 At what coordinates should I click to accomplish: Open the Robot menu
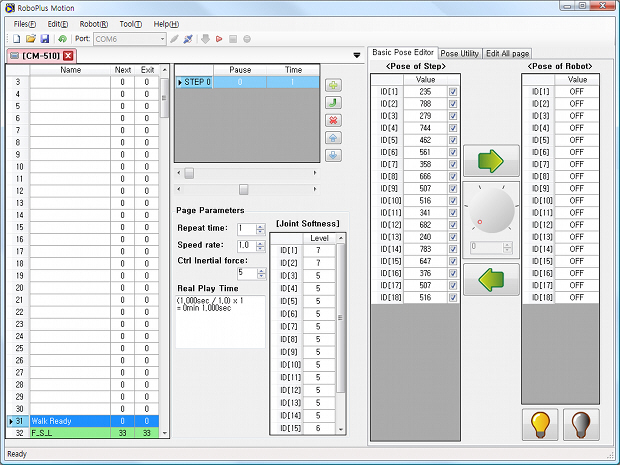click(x=94, y=24)
